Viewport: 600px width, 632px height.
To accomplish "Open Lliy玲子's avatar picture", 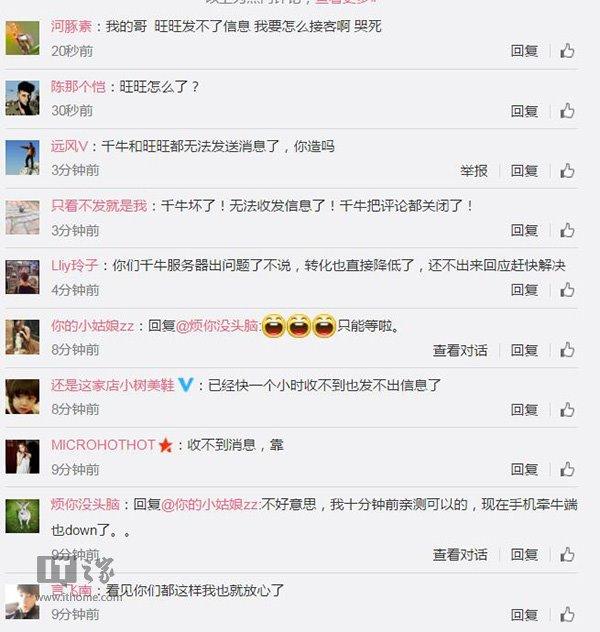I will [x=23, y=277].
